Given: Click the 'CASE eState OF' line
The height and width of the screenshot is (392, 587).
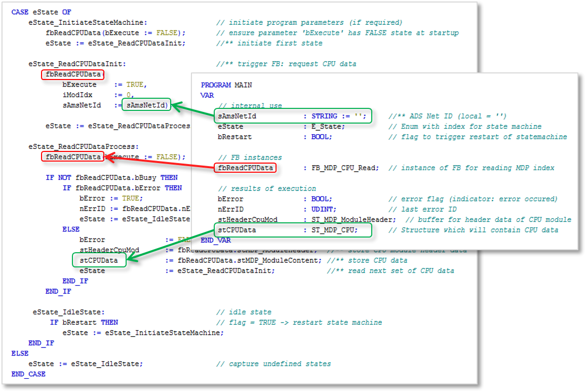Looking at the screenshot, I should (41, 12).
